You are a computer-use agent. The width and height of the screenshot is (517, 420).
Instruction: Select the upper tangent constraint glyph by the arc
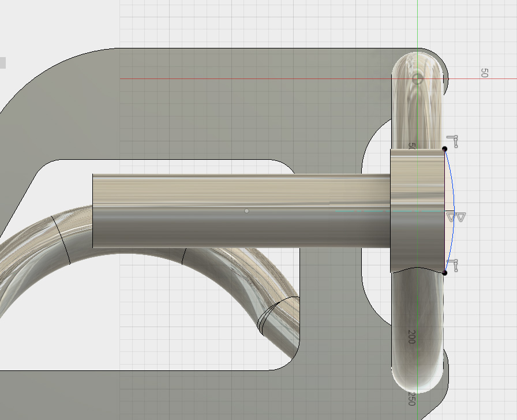pyautogui.click(x=453, y=141)
